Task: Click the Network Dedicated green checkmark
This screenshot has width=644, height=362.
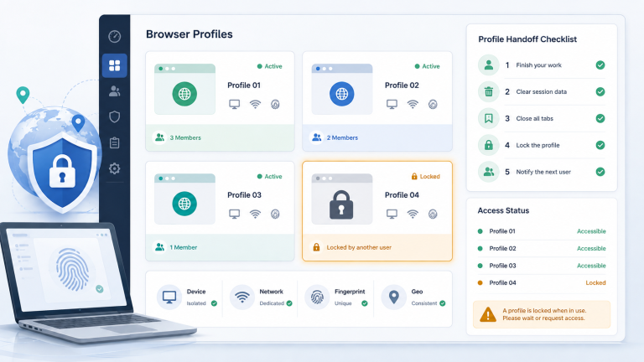Action: click(289, 303)
